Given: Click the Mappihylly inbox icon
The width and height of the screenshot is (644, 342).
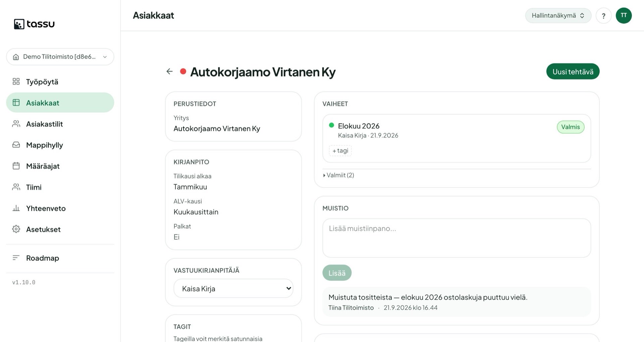Looking at the screenshot, I should pyautogui.click(x=16, y=145).
